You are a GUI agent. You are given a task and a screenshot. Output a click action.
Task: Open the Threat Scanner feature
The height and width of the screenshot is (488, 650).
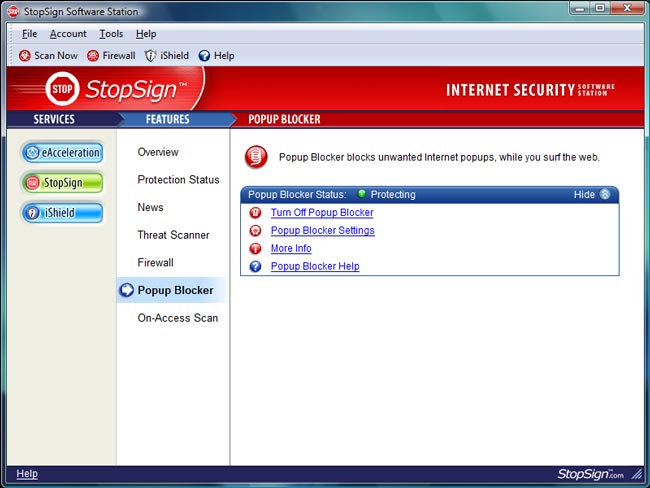(173, 235)
